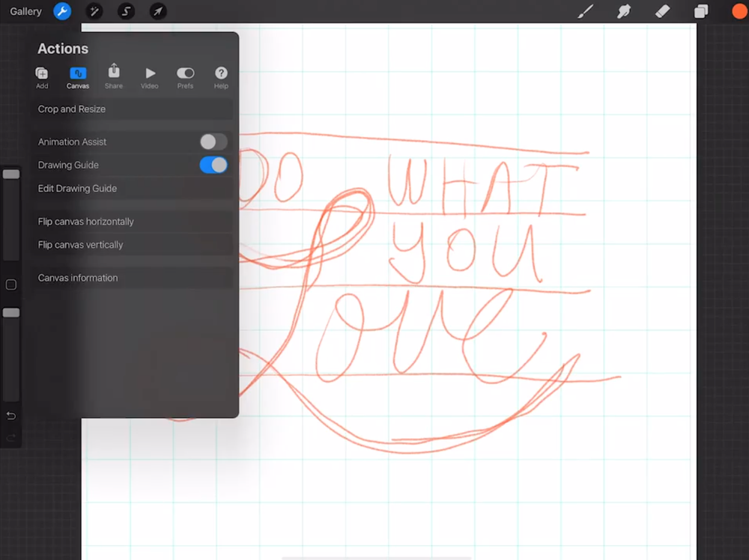Select the Selection tool (S icon)
The width and height of the screenshot is (749, 560).
tap(126, 11)
